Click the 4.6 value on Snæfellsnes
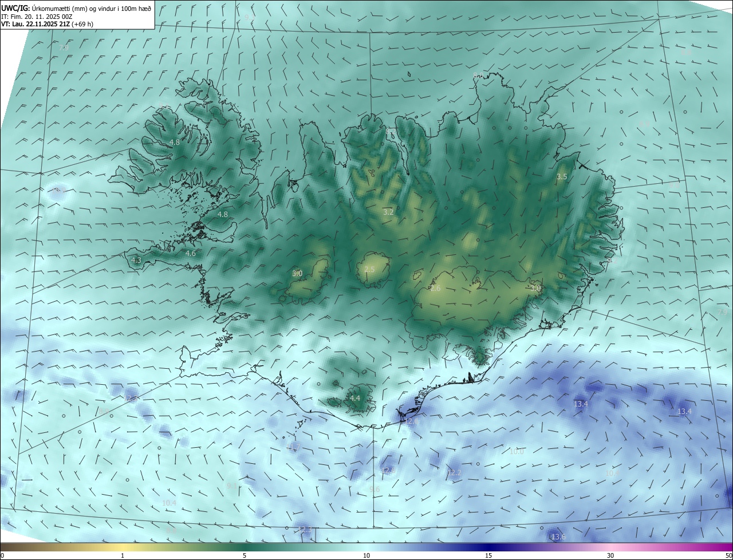Screen dimensions: 733x560 coord(191,253)
